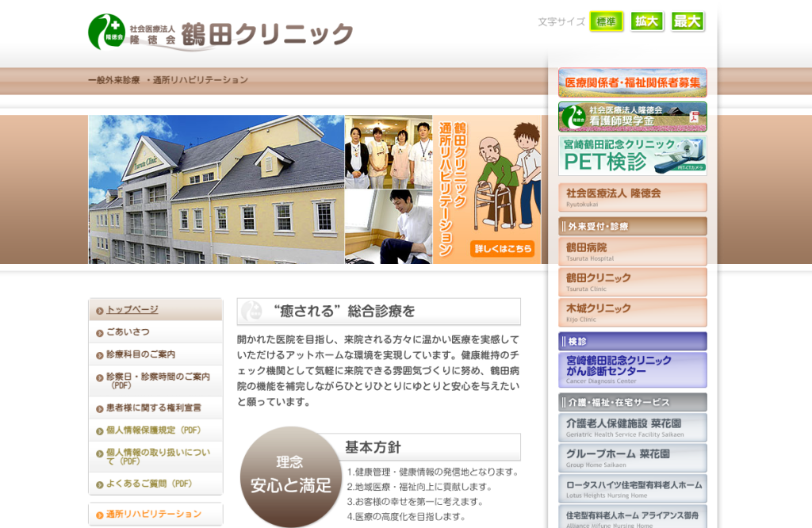Go to 木城クリニック Kijo Clinic
Viewport: 812px width, 528px height.
(x=632, y=312)
